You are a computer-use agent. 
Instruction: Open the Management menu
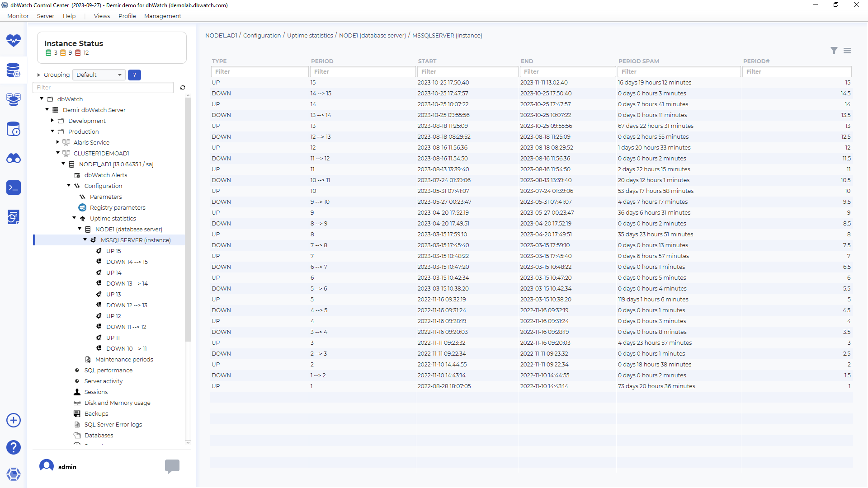coord(163,16)
